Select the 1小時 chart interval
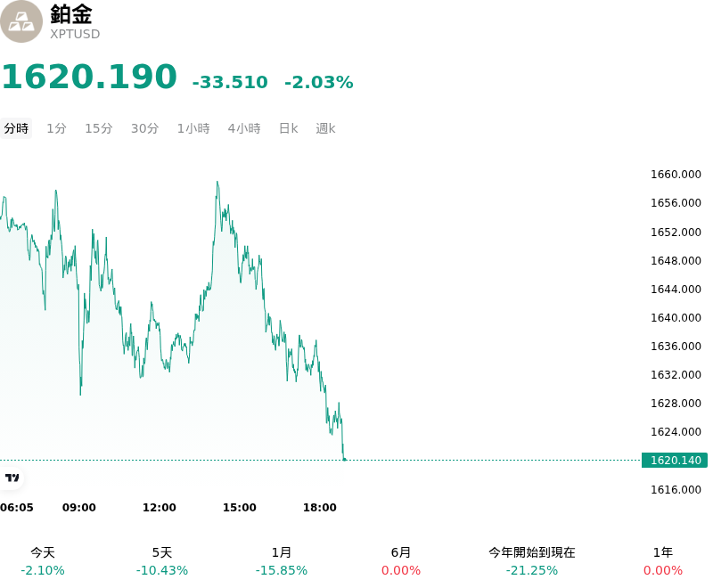The height and width of the screenshot is (588, 713). click(x=193, y=128)
